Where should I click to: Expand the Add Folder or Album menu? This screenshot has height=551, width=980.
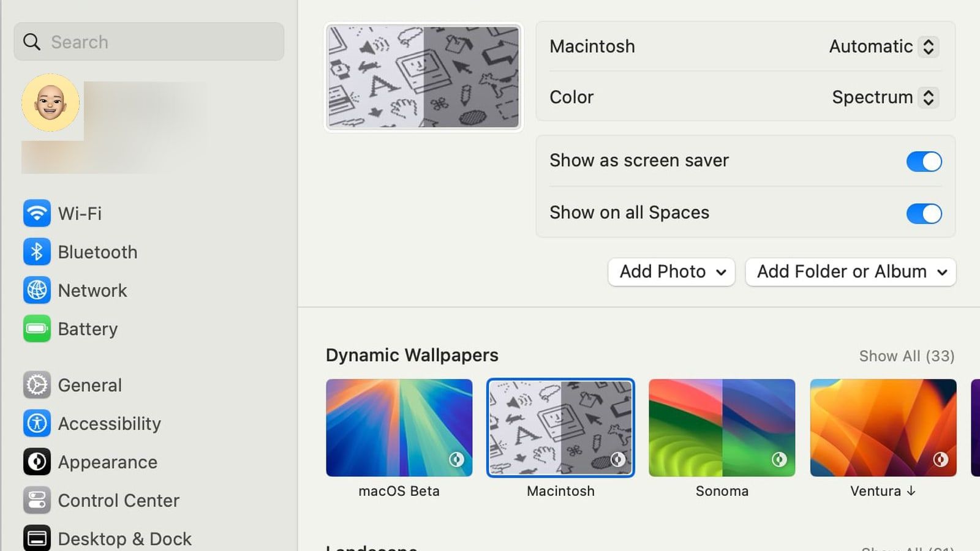[850, 272]
